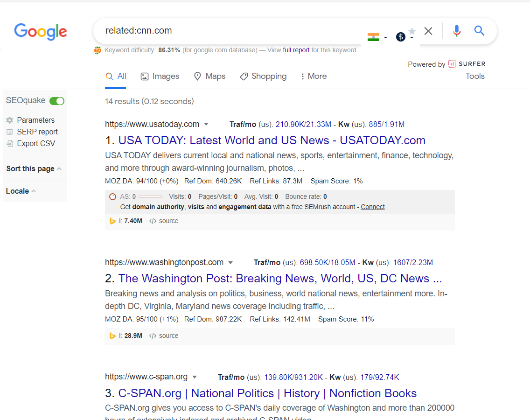
Task: Click the Surfer logo icon
Action: (452, 63)
